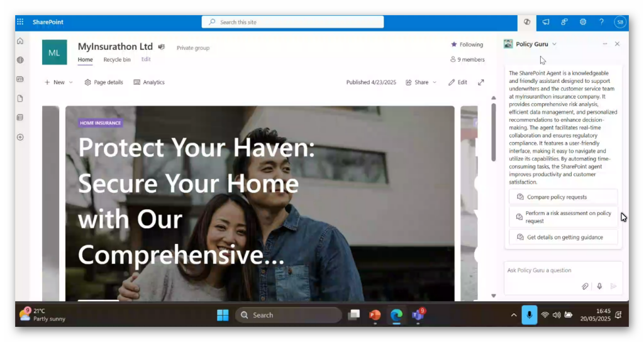The height and width of the screenshot is (342, 644).
Task: View the 9 members list
Action: (x=467, y=60)
